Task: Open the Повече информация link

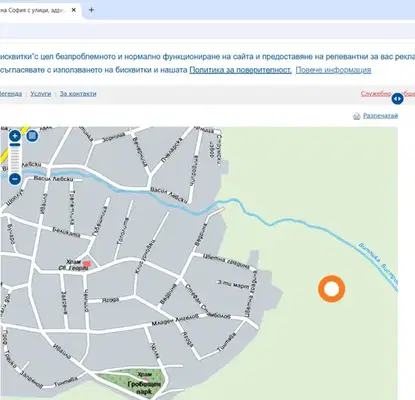Action: pyautogui.click(x=333, y=70)
